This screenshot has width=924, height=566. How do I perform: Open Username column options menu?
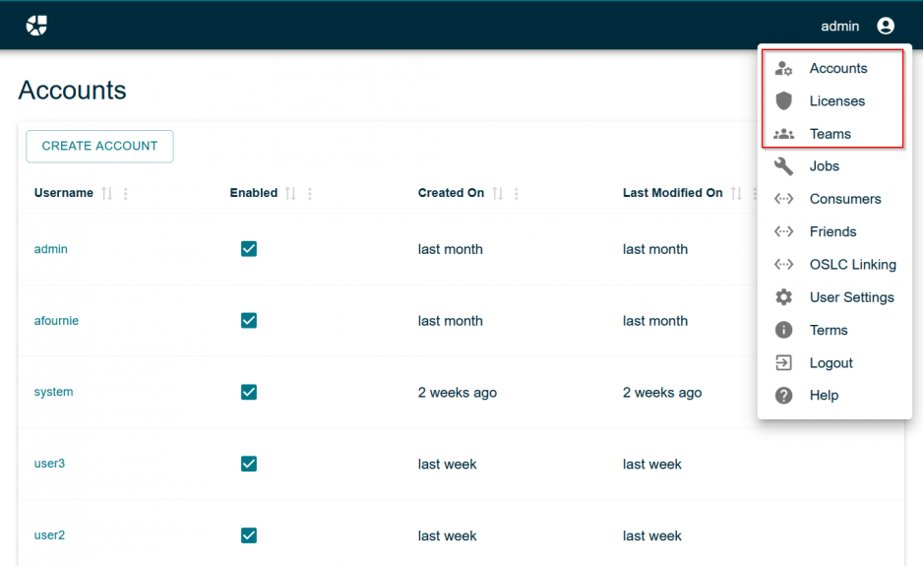coord(125,194)
